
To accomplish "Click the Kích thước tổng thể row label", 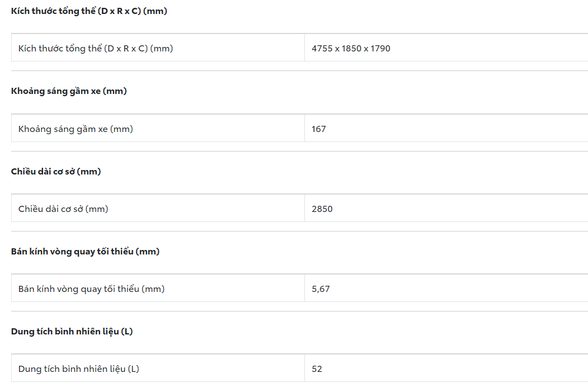I will click(x=95, y=49).
